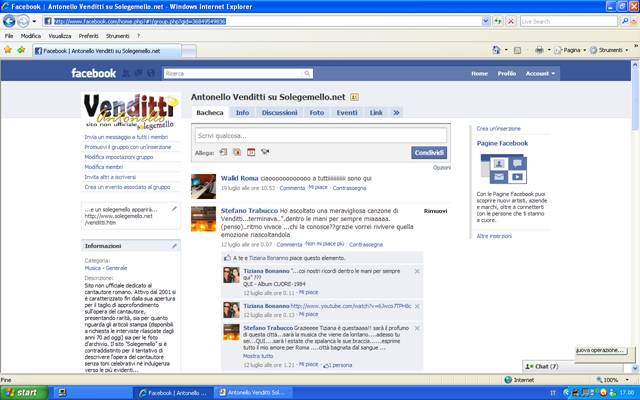Screen dimensions: 640x400
Task: Open Walid Roma's profile thumbnail
Action: click(203, 186)
